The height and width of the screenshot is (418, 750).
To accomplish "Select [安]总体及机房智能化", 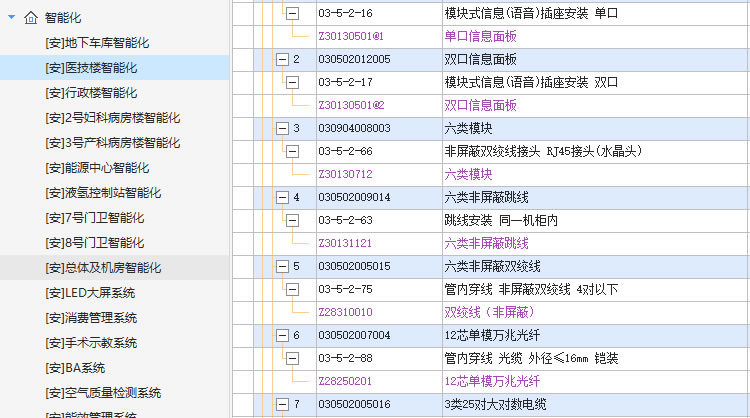I will point(103,268).
